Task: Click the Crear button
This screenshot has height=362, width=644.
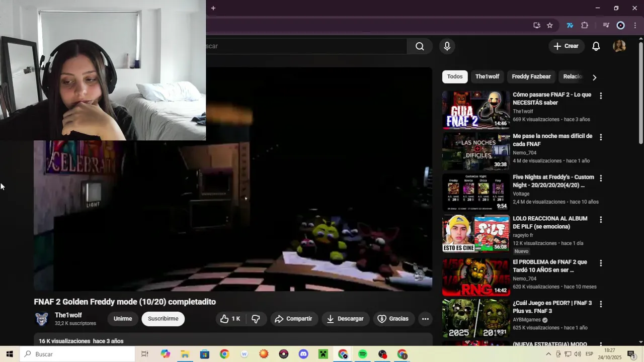Action: [567, 46]
